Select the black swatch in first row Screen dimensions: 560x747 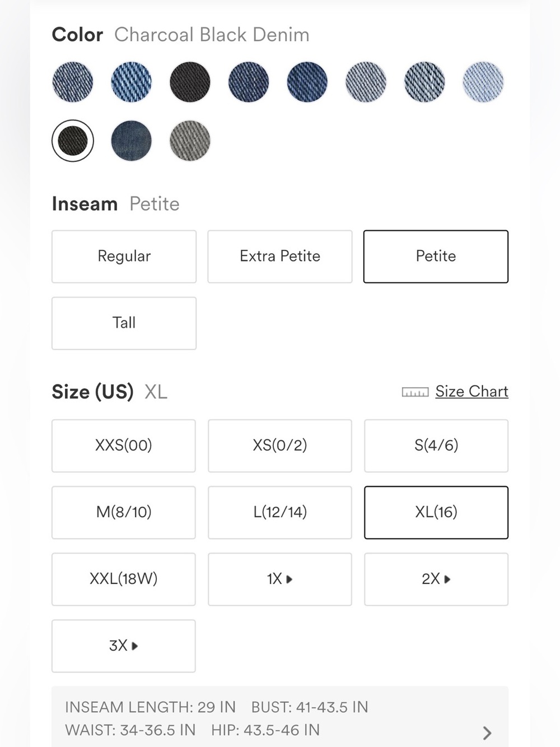(x=190, y=82)
